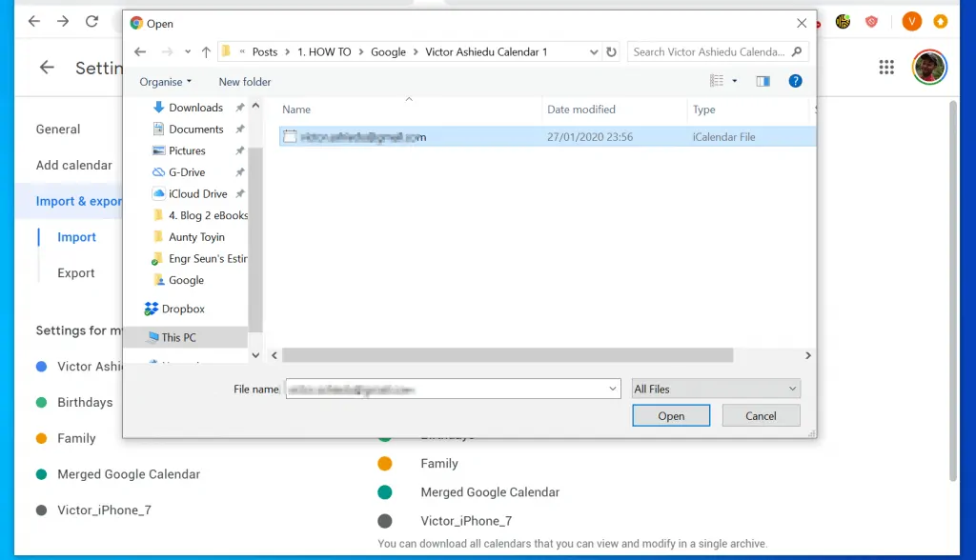The height and width of the screenshot is (560, 976).
Task: Open Dropbox in the navigation pane
Action: coord(183,310)
